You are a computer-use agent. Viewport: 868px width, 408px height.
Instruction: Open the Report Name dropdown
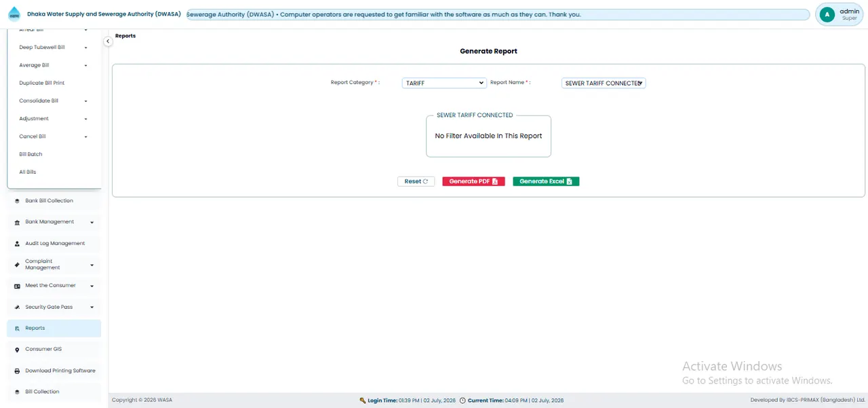[x=604, y=83]
